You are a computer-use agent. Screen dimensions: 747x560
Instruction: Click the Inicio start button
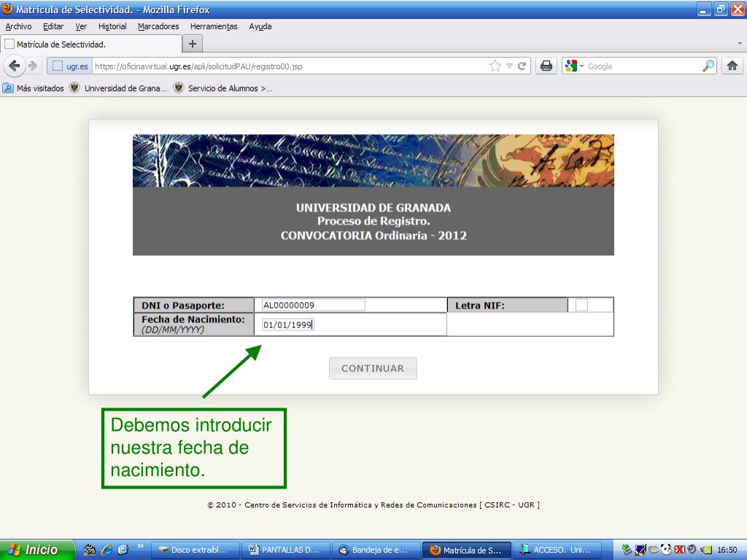[37, 550]
